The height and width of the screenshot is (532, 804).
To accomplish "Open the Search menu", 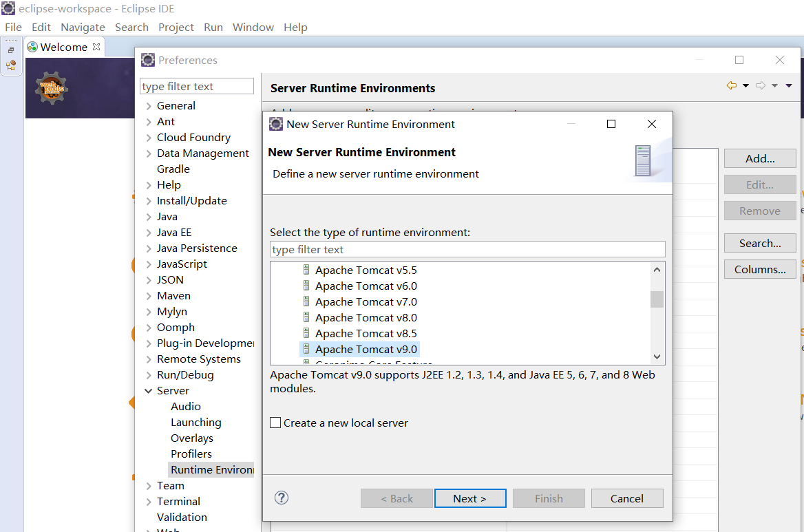I will click(131, 27).
